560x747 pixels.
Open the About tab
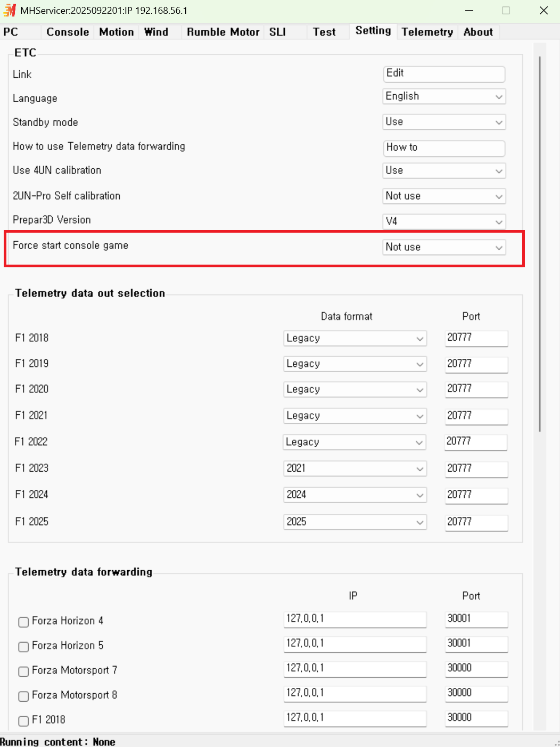click(478, 32)
